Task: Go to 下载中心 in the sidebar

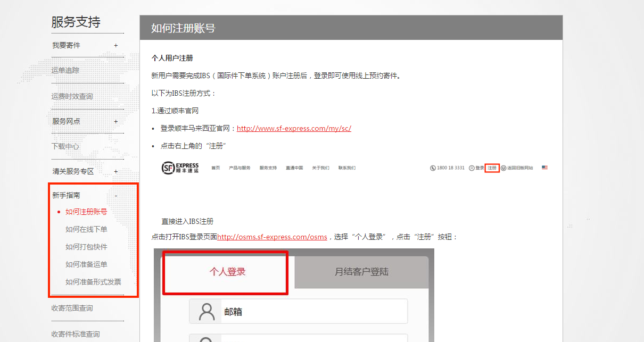Action: tap(65, 146)
